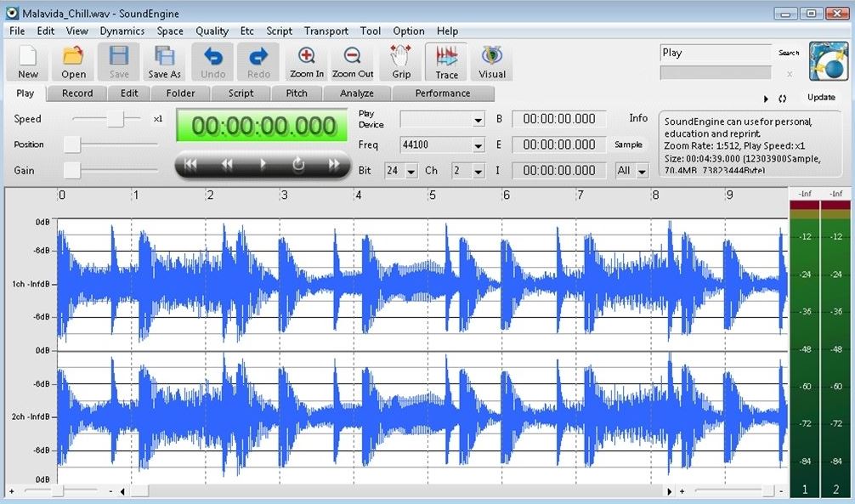Open the Ch channel count dropdown

(478, 171)
